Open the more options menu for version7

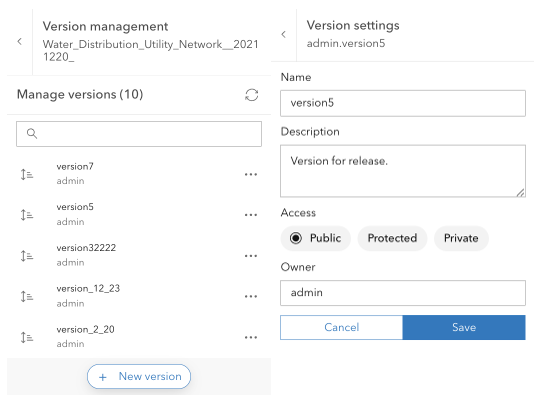(x=251, y=174)
